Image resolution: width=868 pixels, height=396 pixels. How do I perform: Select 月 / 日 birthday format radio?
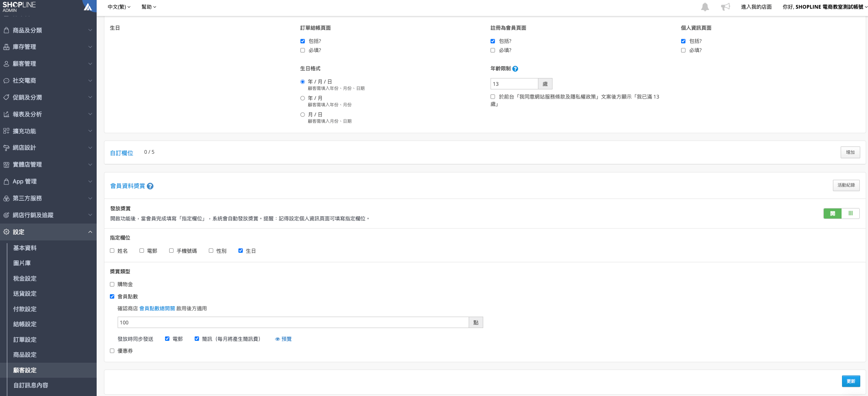point(303,115)
